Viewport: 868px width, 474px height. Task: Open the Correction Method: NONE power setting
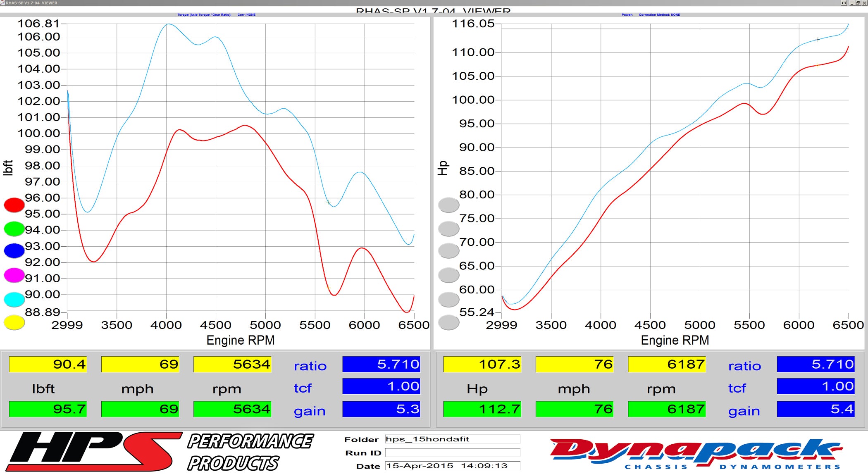660,14
